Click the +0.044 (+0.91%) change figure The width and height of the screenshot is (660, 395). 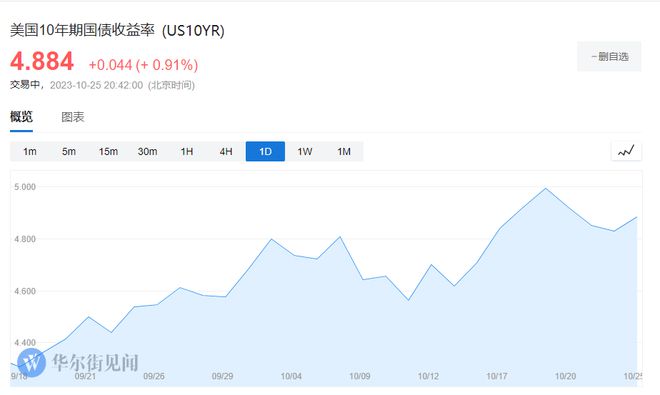pyautogui.click(x=143, y=65)
